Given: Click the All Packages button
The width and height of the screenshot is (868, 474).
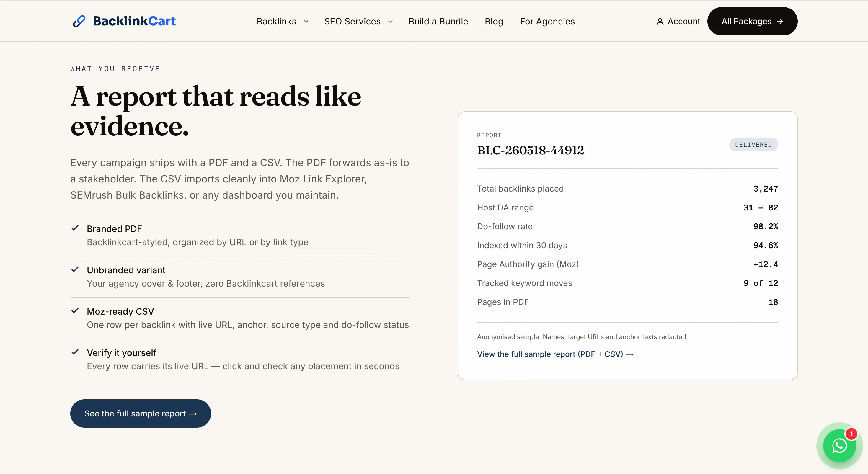Looking at the screenshot, I should tap(752, 21).
